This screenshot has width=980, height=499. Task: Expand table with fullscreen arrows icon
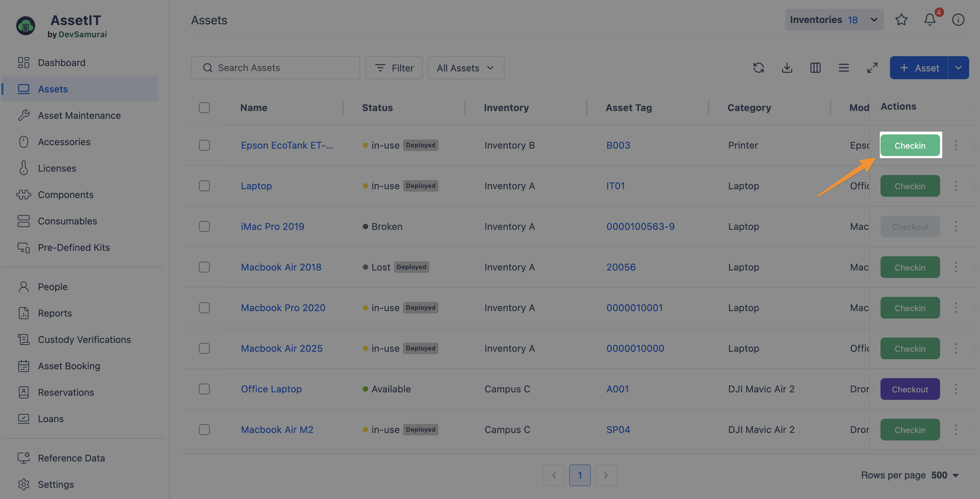(872, 68)
